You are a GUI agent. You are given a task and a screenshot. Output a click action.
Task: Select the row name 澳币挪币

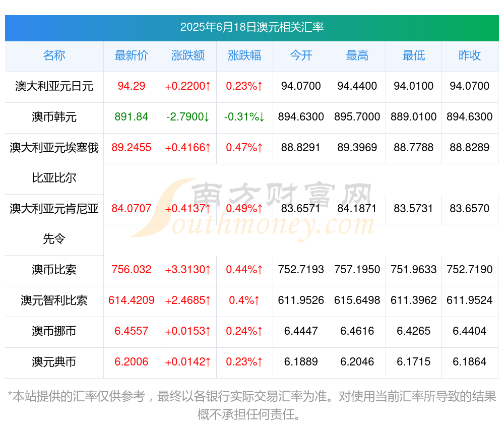[54, 331]
